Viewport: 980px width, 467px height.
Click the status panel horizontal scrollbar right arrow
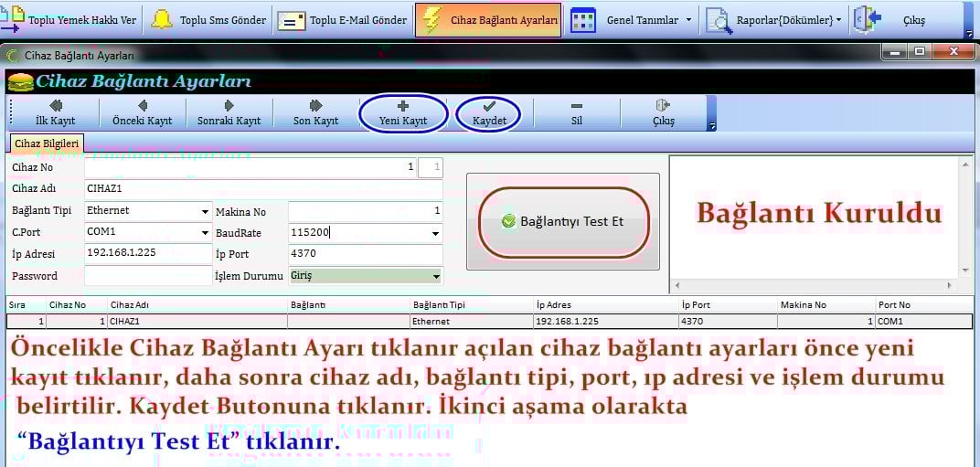click(949, 285)
